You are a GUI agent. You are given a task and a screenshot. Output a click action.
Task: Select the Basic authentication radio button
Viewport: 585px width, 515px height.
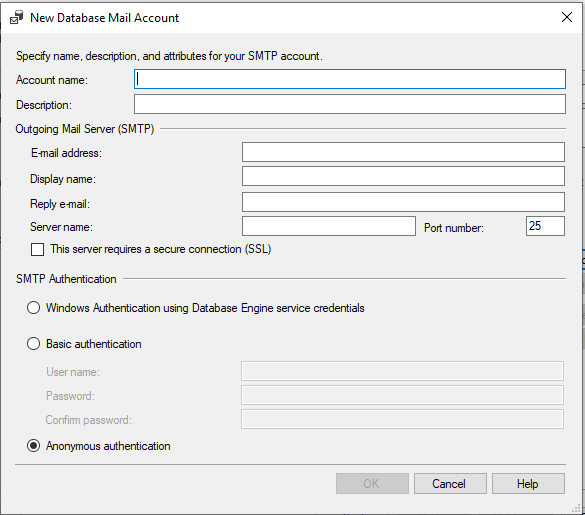pyautogui.click(x=34, y=344)
